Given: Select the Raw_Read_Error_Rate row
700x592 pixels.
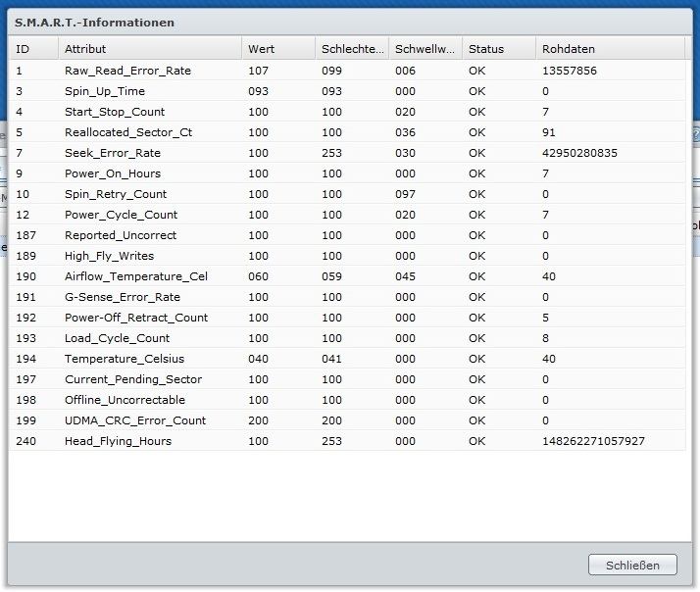Looking at the screenshot, I should coord(347,71).
